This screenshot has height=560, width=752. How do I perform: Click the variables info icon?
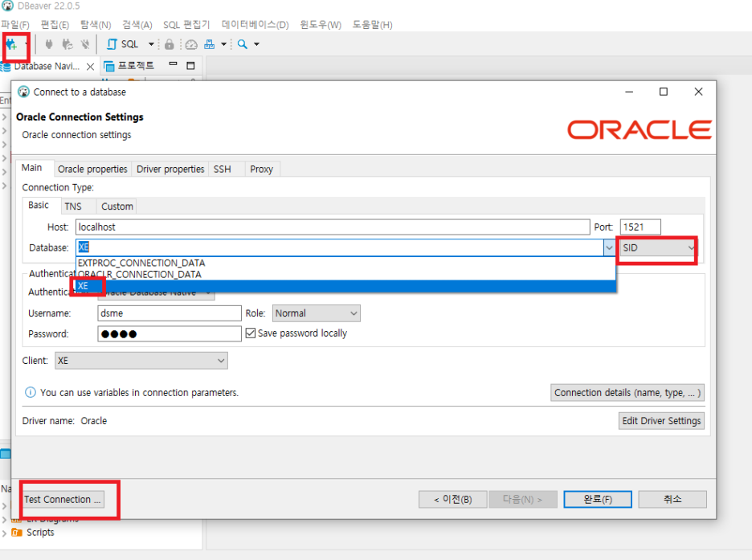click(30, 393)
